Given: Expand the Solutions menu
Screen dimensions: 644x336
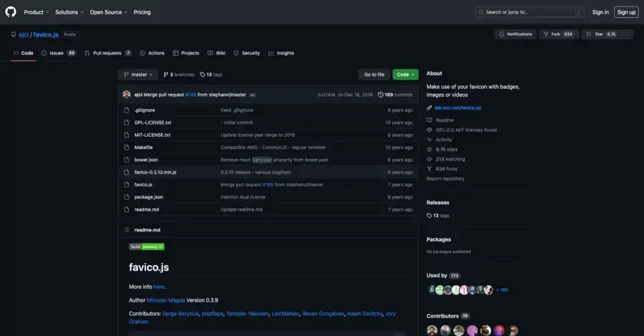Looking at the screenshot, I should [x=69, y=12].
